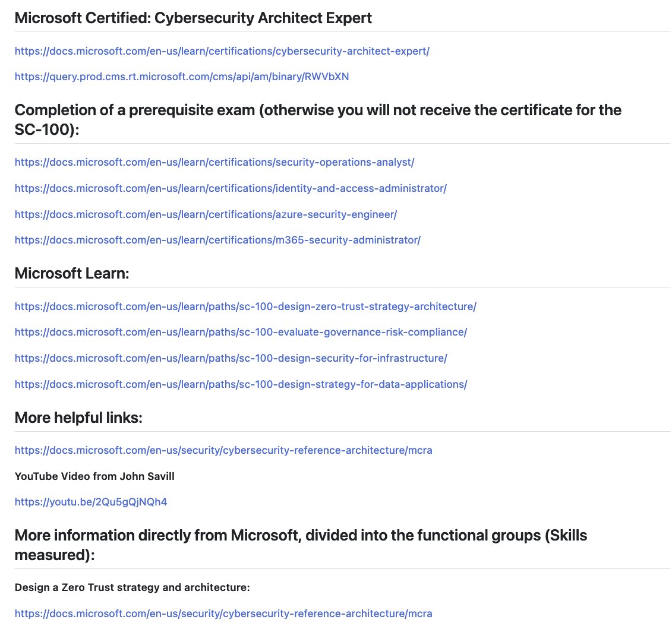Select the Completion of a prerequisite exam heading
The image size is (672, 629).
(x=318, y=119)
